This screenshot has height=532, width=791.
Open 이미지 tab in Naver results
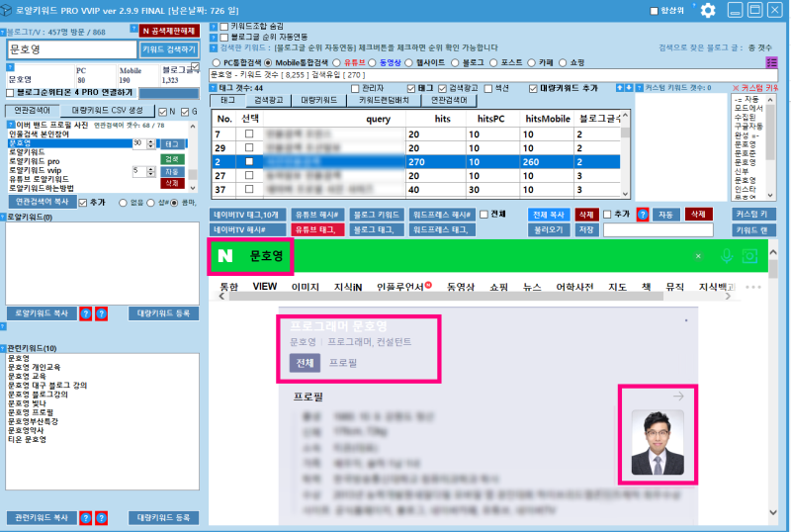pos(306,287)
